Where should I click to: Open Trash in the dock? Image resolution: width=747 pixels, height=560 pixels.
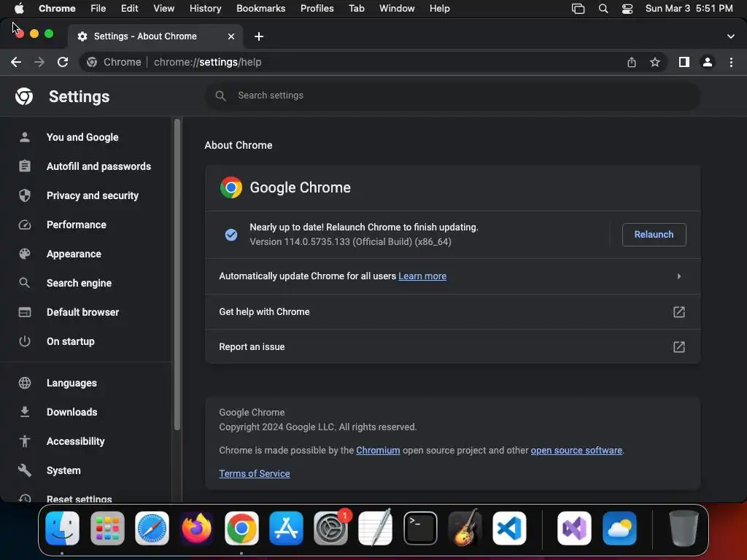[683, 528]
